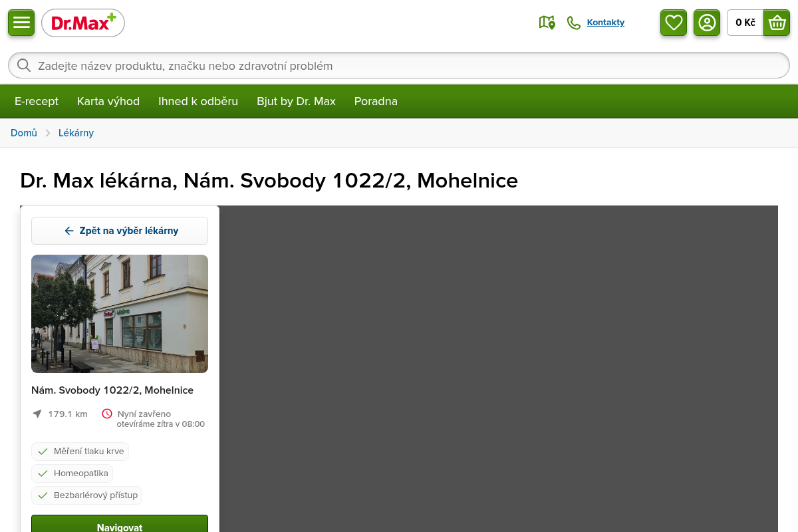Open the favorites heart icon
The width and height of the screenshot is (798, 532).
(674, 23)
